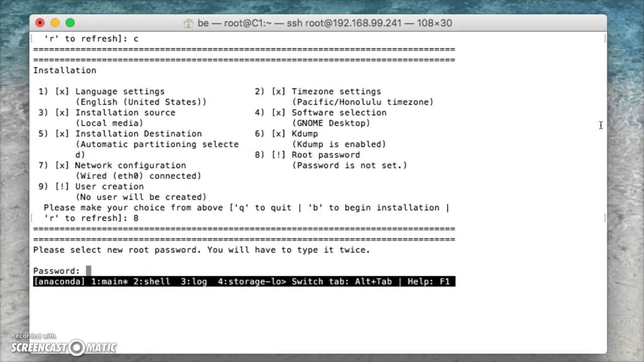Click the home folder icon in title bar

tap(189, 23)
